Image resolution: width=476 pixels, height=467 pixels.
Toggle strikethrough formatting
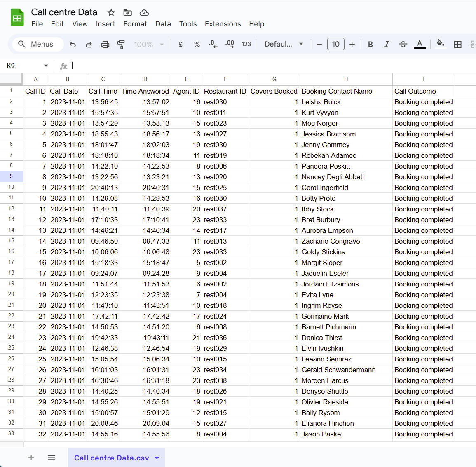tap(403, 45)
